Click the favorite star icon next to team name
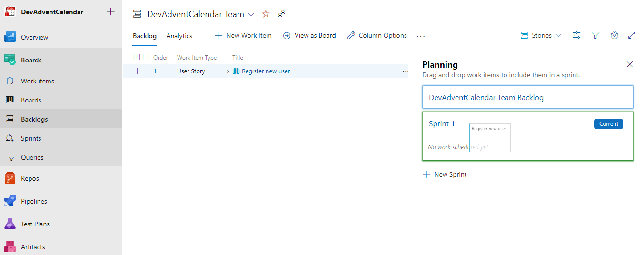644x255 pixels. click(x=266, y=14)
